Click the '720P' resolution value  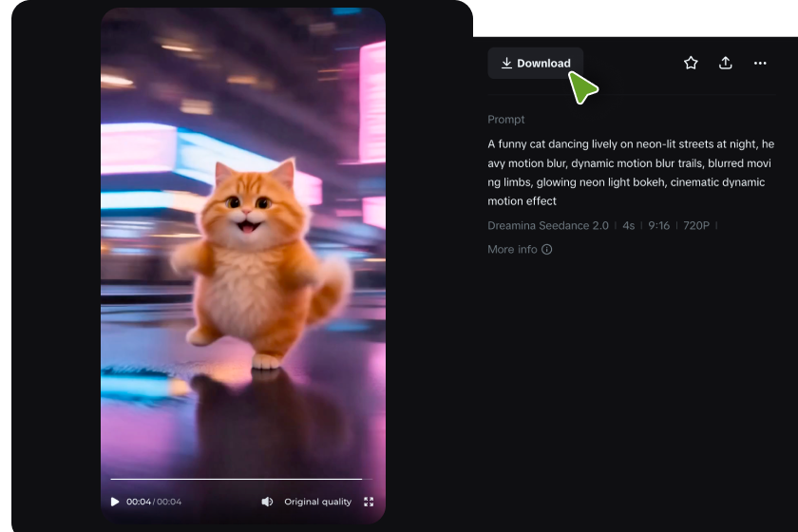[x=696, y=225]
